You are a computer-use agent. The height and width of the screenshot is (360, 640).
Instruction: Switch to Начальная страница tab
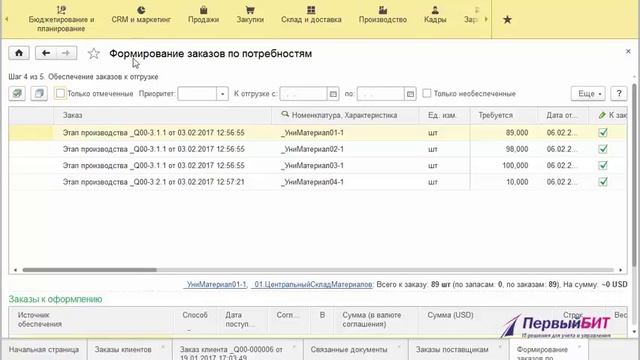click(x=44, y=350)
